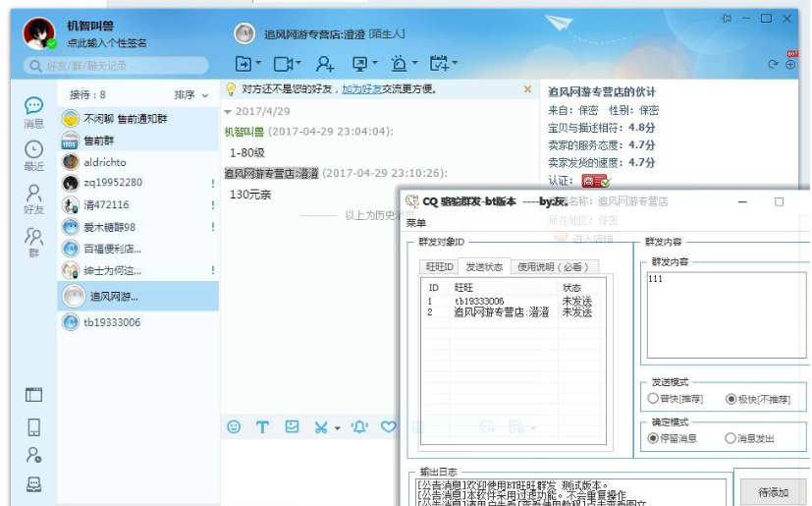Select row 追风网游专营店:澄澄 in status table
This screenshot has width=812, height=506.
513,312
